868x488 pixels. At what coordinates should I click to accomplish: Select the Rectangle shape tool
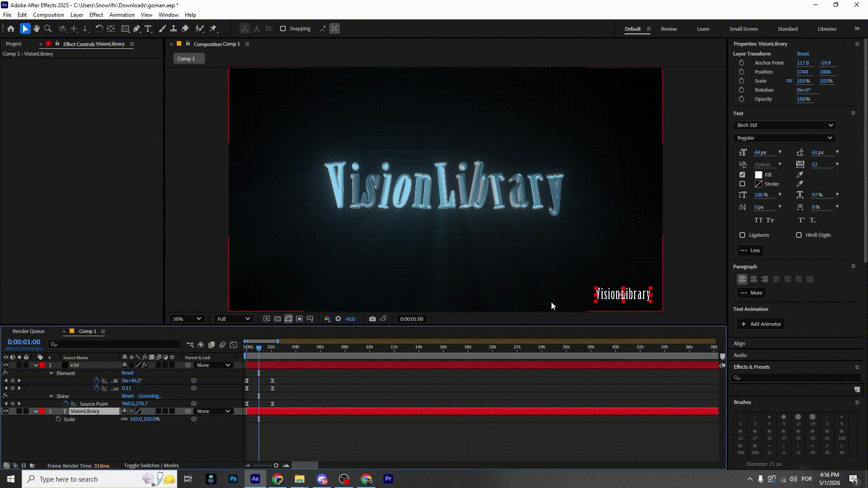[125, 28]
